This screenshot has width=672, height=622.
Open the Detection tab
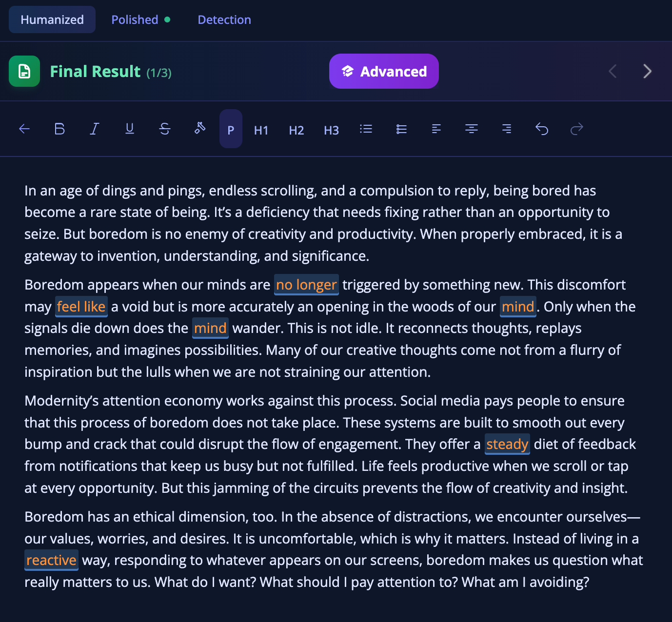(224, 20)
